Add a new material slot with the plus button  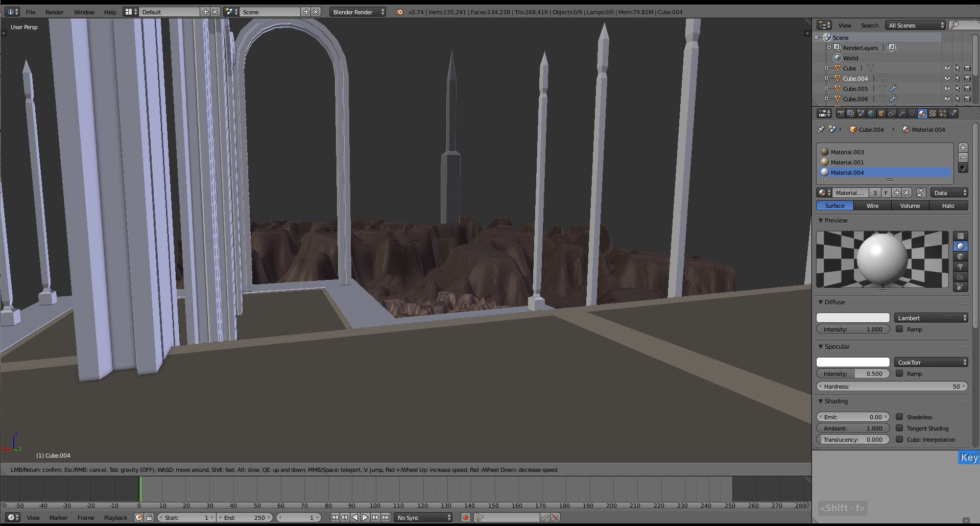(x=963, y=148)
